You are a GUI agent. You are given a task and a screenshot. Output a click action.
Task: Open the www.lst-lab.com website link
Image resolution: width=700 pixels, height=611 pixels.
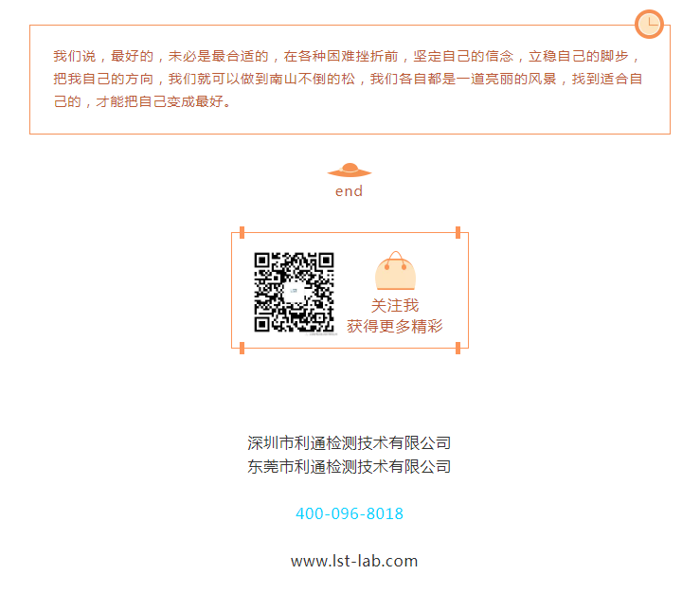tap(354, 561)
